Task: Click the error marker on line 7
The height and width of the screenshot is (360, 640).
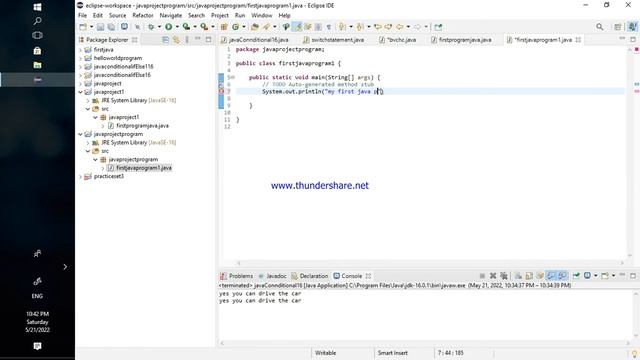Action: coord(221,91)
